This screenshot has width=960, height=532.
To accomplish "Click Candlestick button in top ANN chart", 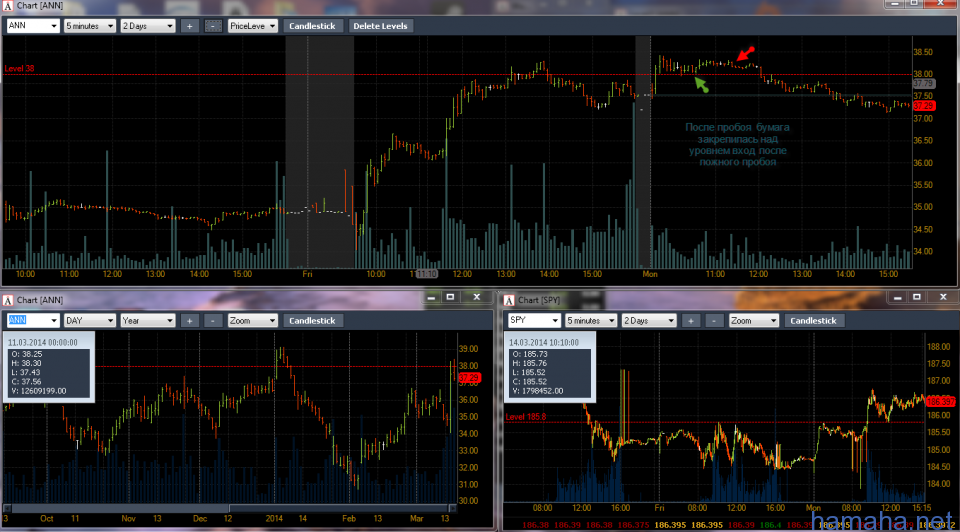I will (312, 26).
